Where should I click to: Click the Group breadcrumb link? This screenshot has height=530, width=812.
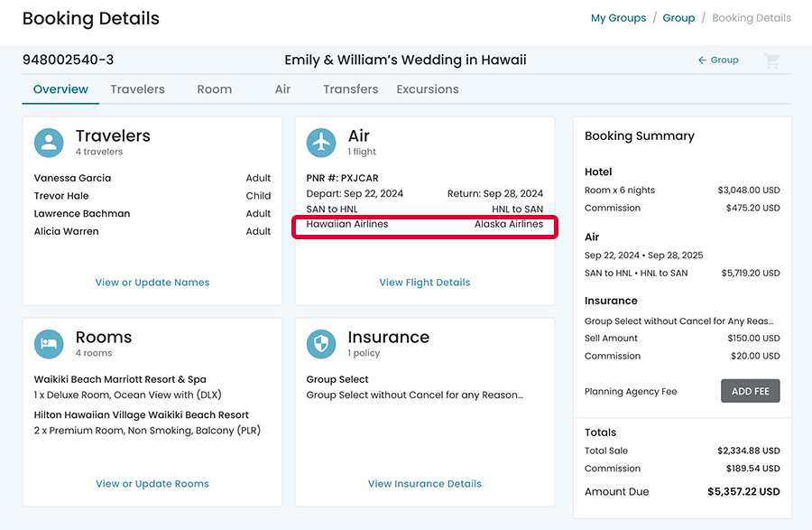point(678,18)
